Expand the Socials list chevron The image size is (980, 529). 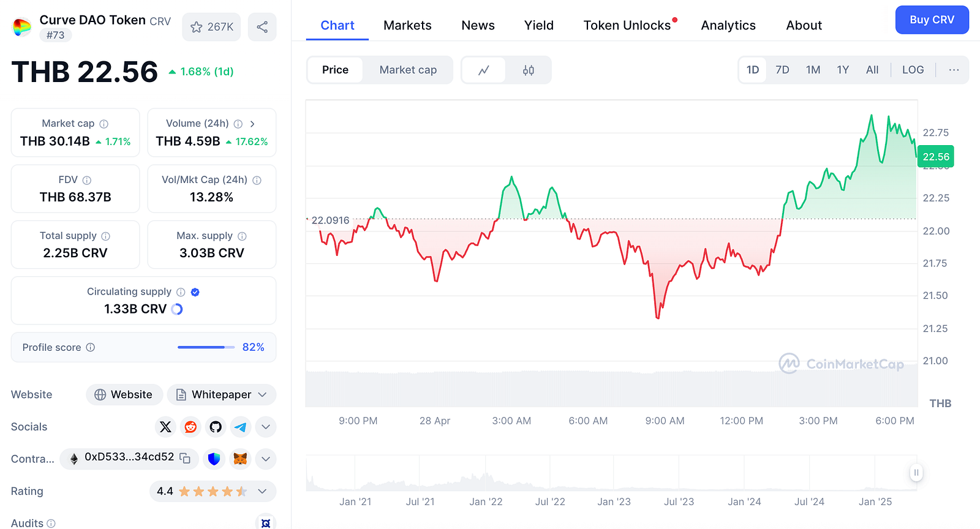point(266,427)
